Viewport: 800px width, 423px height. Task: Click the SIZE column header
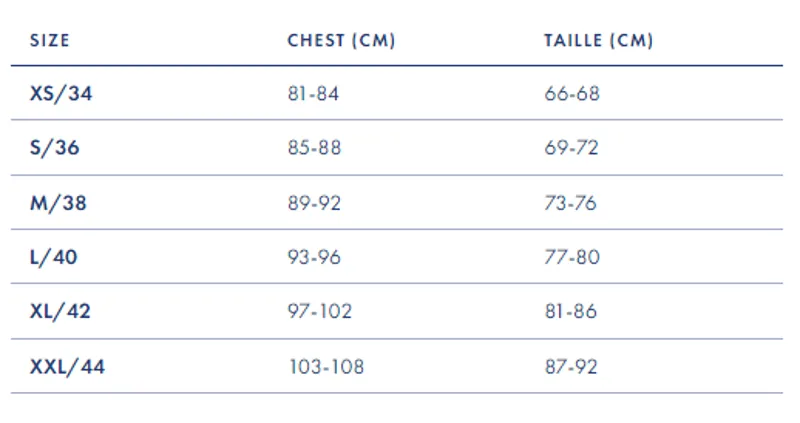50,41
